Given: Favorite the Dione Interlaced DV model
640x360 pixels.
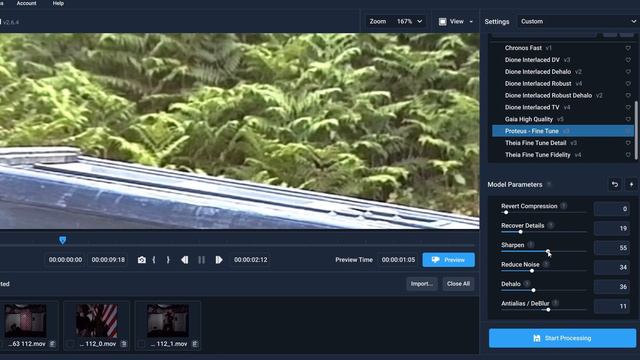Looking at the screenshot, I should pos(628,60).
